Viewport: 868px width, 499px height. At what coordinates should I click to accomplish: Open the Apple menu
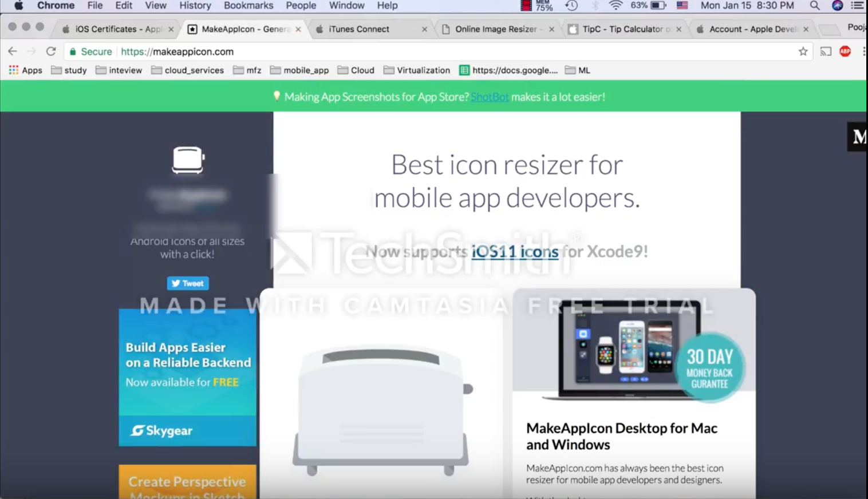(18, 6)
